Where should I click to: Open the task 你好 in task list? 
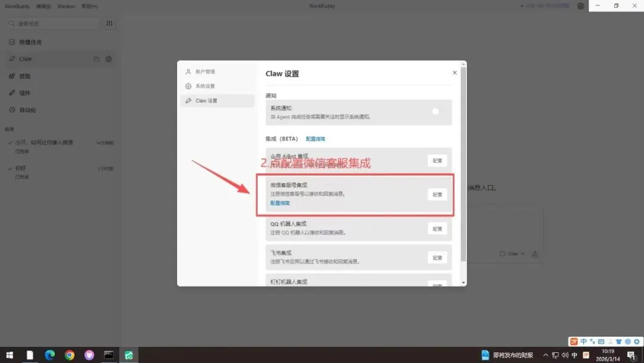pos(60,173)
